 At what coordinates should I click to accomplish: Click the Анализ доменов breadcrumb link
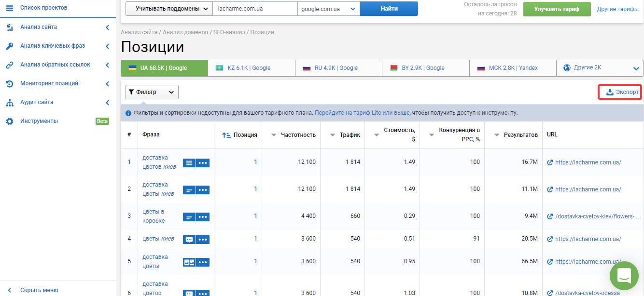[x=185, y=32]
